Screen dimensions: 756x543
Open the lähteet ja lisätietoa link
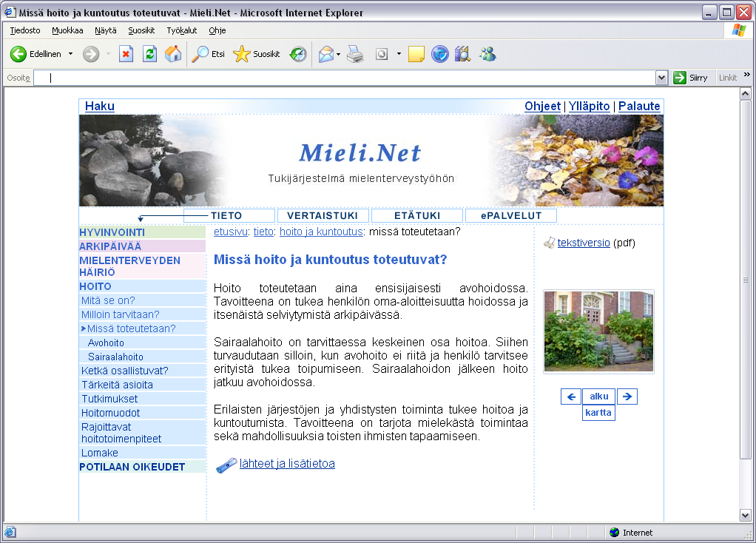[x=287, y=463]
